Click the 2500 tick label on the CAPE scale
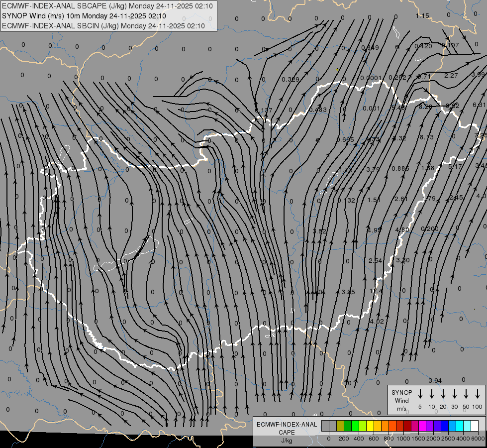 pos(448,439)
